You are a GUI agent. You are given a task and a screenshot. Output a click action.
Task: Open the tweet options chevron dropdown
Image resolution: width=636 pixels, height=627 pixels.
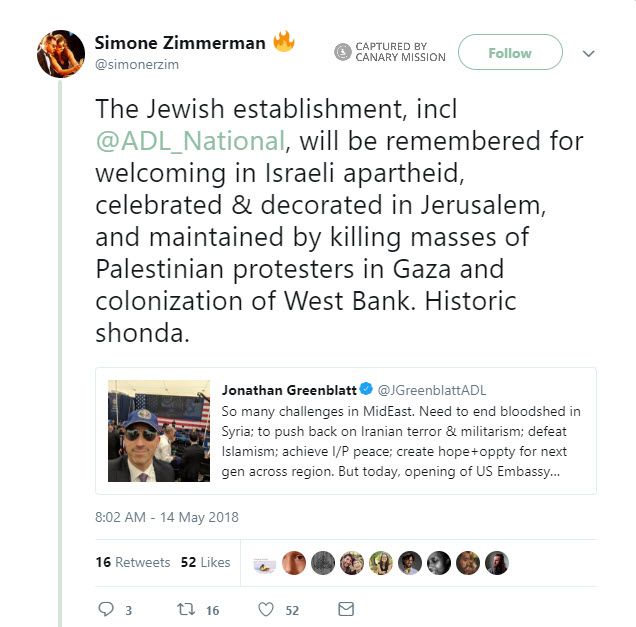(589, 54)
